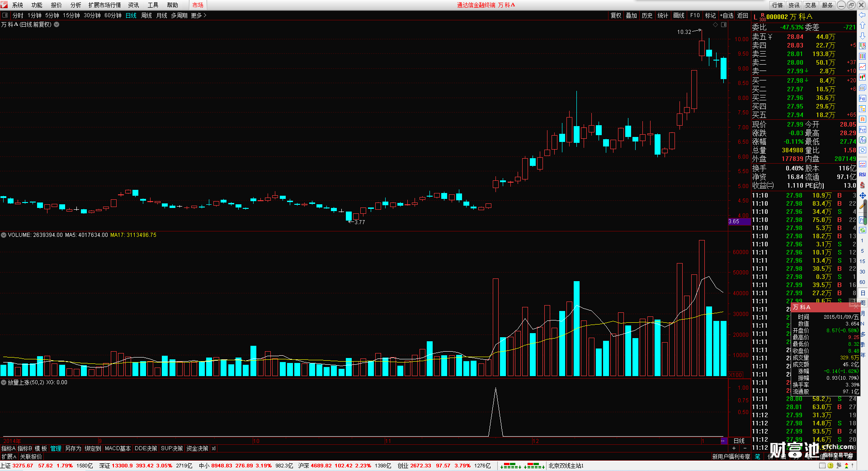
Task: Click the news pages sidebar icon
Action: 863,88
